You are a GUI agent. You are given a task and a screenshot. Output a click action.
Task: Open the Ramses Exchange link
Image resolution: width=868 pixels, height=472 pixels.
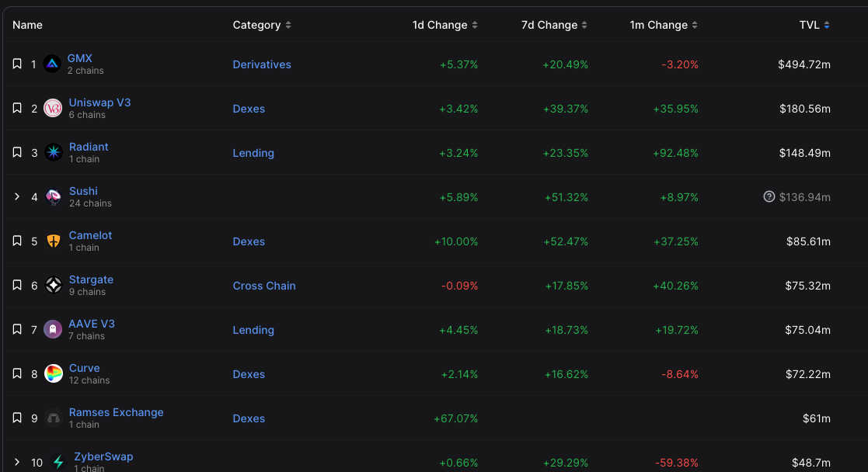click(117, 412)
